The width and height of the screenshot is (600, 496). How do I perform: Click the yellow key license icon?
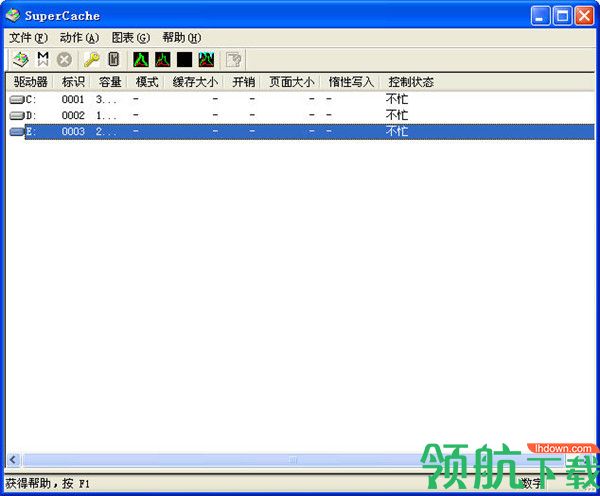pyautogui.click(x=92, y=60)
